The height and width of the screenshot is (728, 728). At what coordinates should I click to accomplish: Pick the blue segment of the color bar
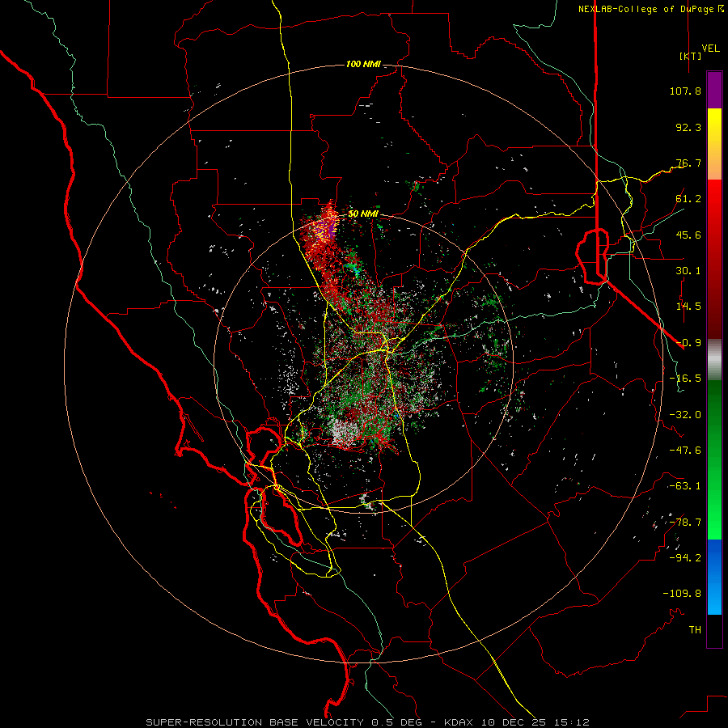click(x=714, y=577)
